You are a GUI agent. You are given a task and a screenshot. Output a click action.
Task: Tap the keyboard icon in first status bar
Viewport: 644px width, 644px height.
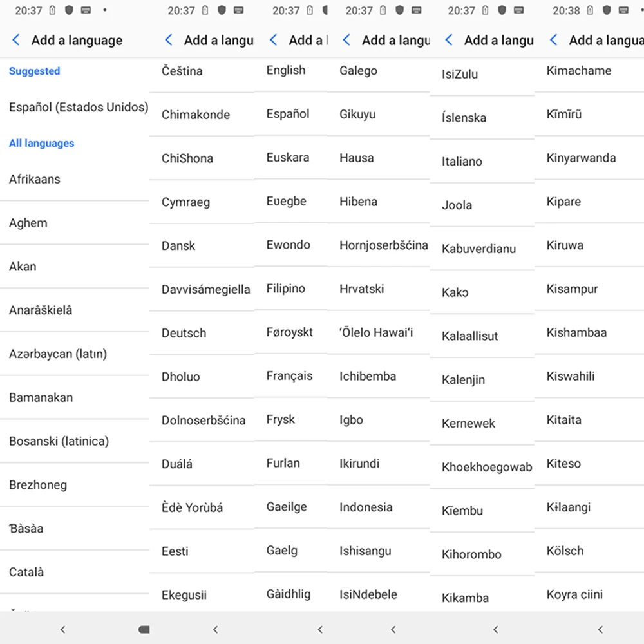click(x=86, y=10)
